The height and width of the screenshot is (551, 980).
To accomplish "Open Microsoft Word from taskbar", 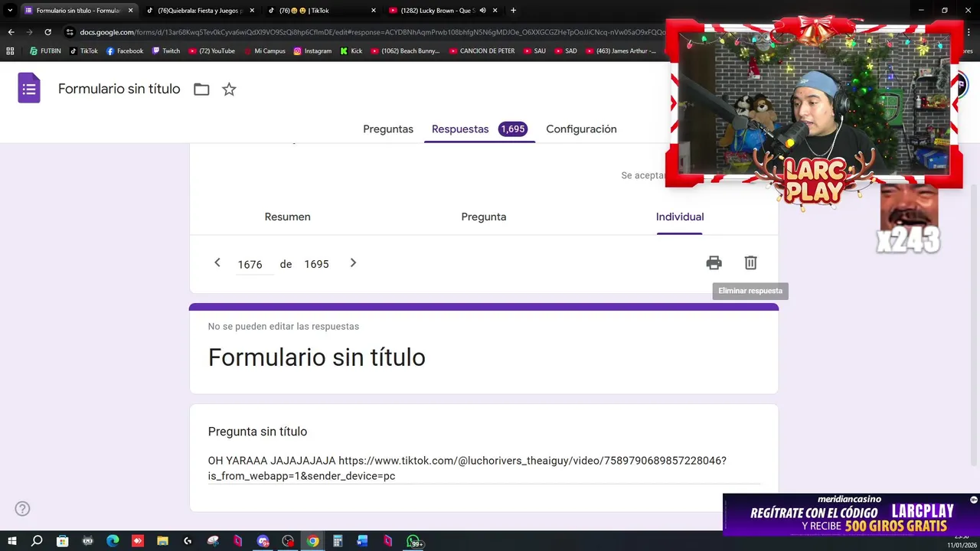I will tap(363, 541).
